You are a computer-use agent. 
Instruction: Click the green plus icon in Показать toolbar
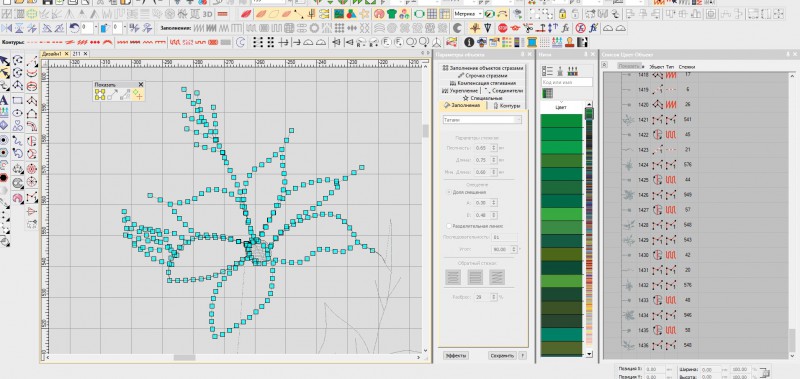138,94
